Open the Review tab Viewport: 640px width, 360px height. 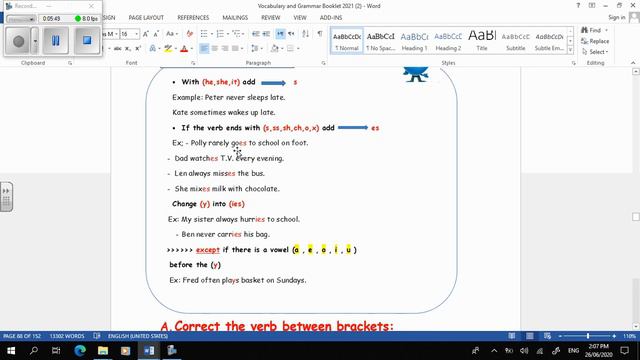[x=271, y=18]
